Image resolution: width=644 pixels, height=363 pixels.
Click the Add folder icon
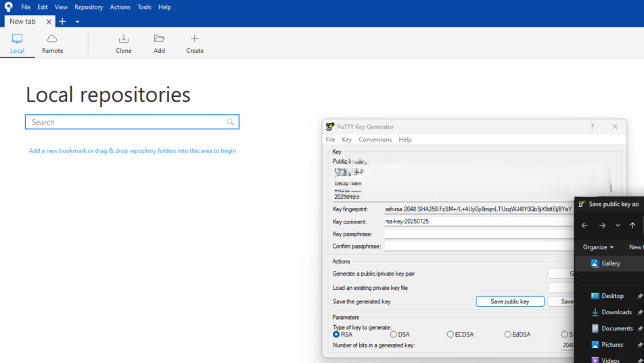(x=159, y=39)
